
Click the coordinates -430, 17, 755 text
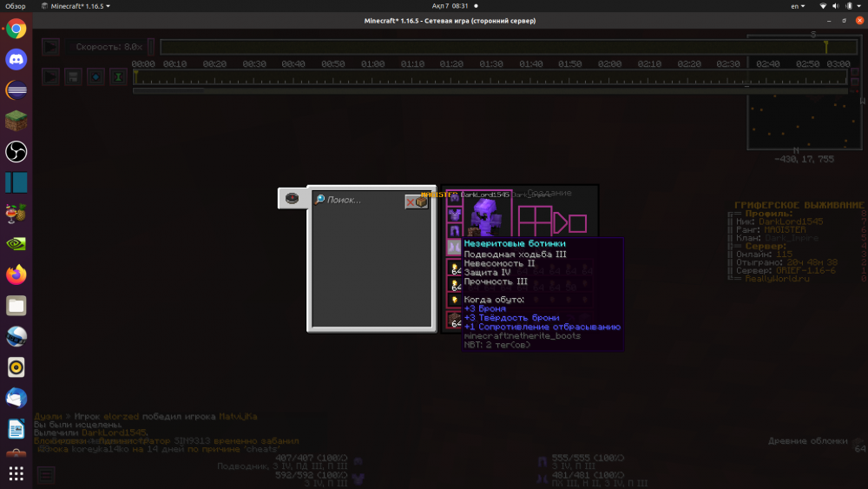point(804,159)
